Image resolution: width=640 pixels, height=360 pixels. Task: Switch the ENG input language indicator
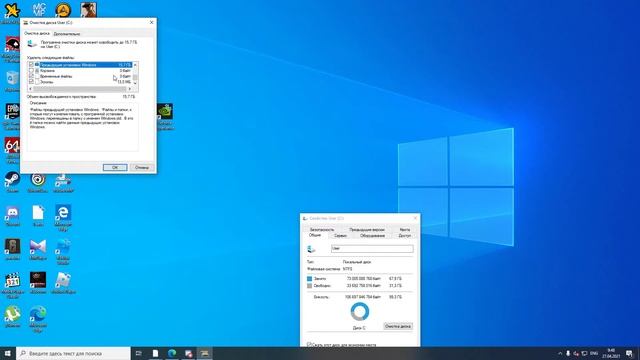tap(594, 353)
